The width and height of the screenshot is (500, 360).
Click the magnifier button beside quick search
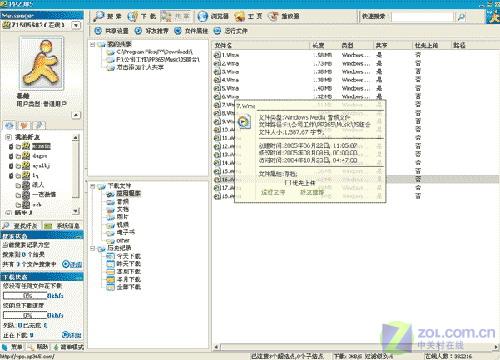tap(461, 16)
